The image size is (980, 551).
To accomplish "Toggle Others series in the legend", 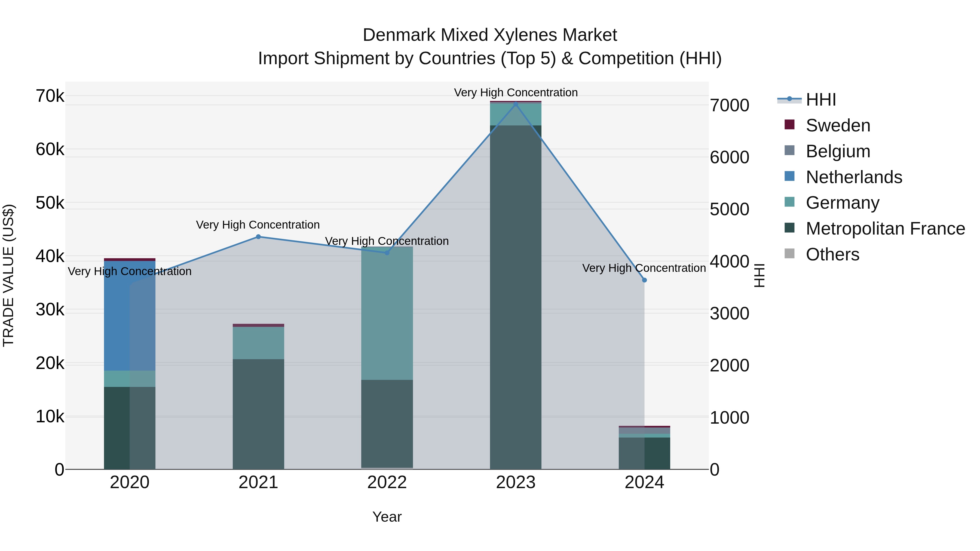I will point(822,254).
